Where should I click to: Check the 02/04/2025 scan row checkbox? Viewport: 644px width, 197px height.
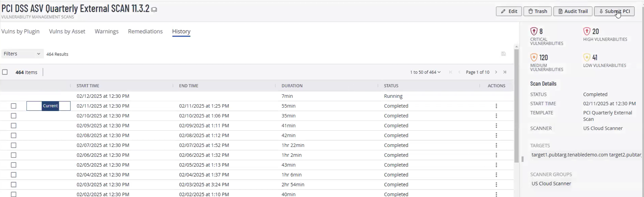point(14,175)
